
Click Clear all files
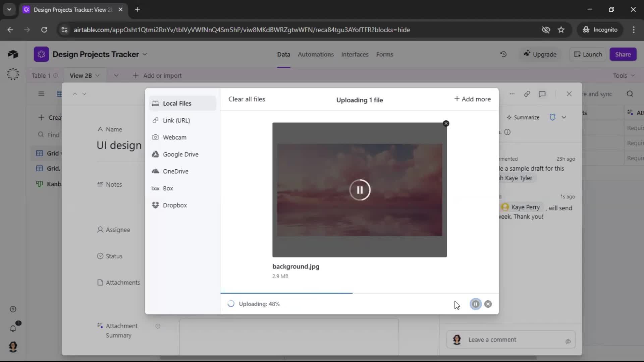tap(247, 99)
